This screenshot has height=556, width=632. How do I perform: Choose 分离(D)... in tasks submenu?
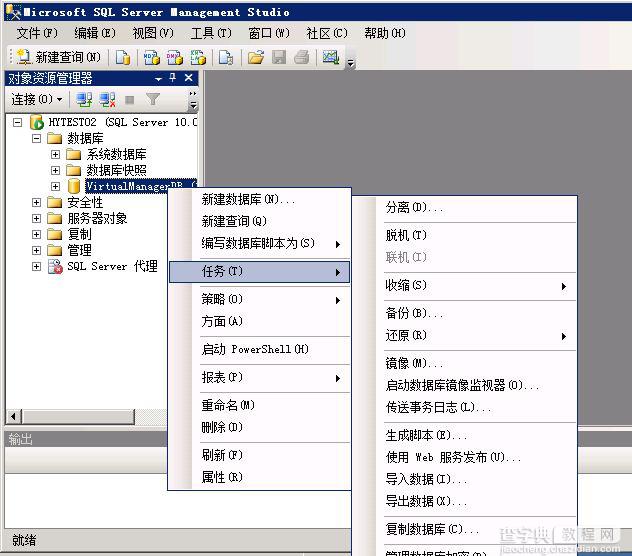pyautogui.click(x=465, y=208)
